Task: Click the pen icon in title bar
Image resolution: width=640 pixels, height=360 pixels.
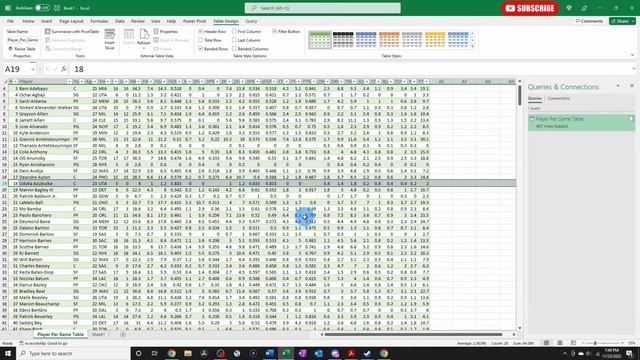Action: (584, 8)
